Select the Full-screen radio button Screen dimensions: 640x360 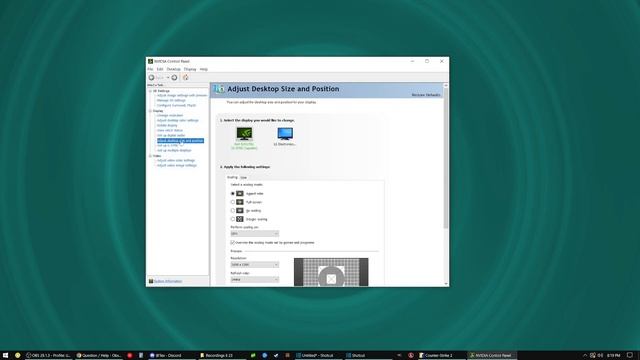[233, 202]
